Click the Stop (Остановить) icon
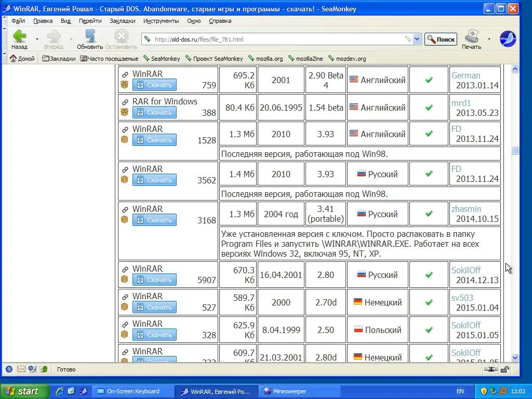Screen dimensions: 532x399 click(x=121, y=36)
